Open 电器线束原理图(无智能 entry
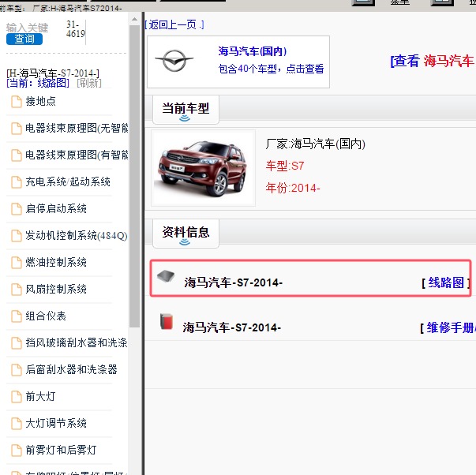 (x=77, y=128)
